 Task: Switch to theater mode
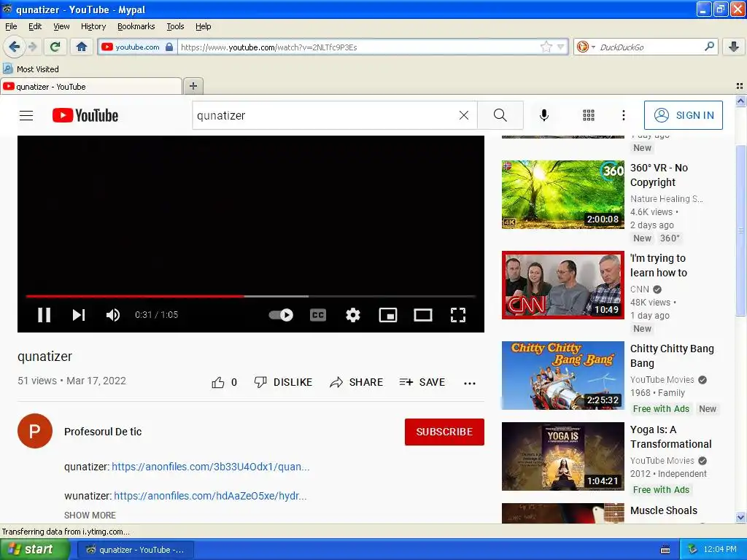tap(423, 315)
